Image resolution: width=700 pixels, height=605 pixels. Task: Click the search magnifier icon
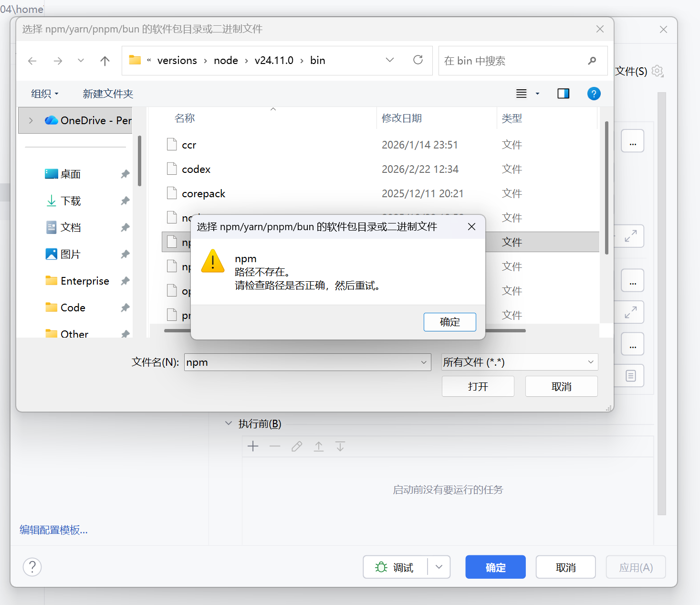[592, 61]
